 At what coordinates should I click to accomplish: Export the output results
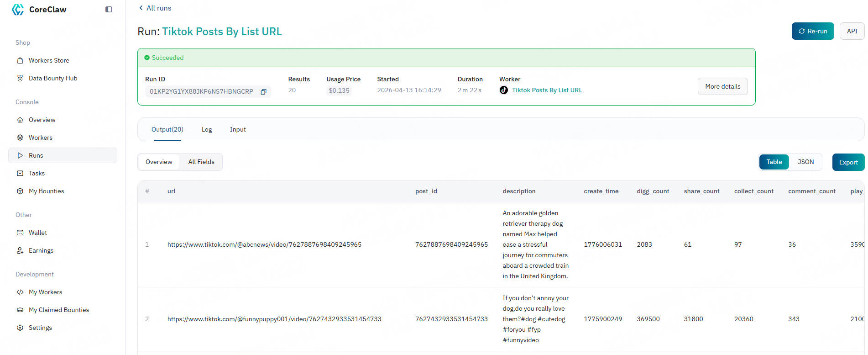848,162
